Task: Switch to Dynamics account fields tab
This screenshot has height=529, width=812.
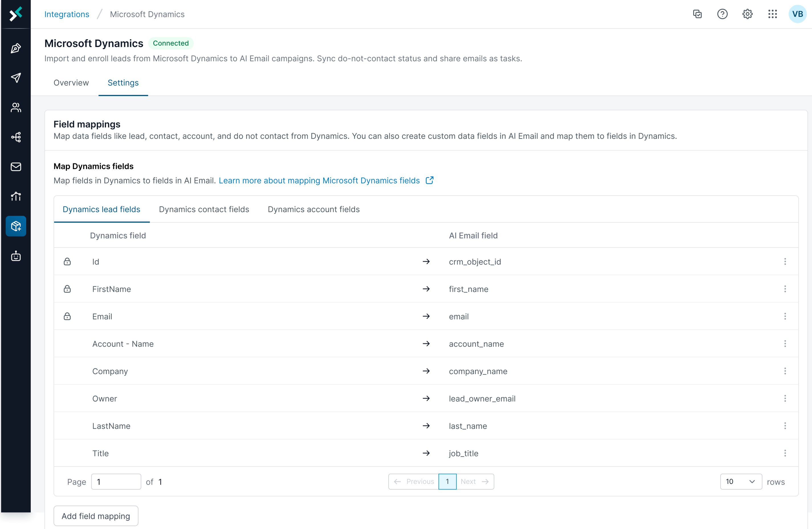Action: click(314, 209)
